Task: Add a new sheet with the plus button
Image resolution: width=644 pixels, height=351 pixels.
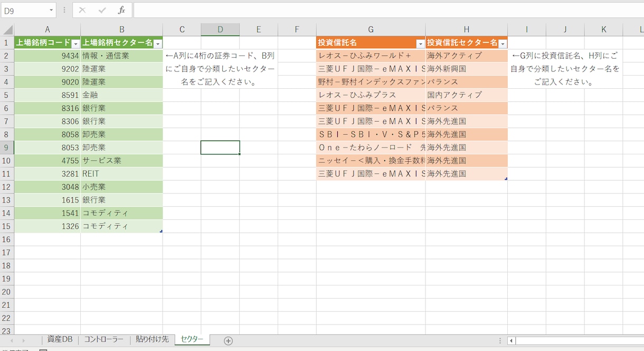Action: tap(228, 341)
